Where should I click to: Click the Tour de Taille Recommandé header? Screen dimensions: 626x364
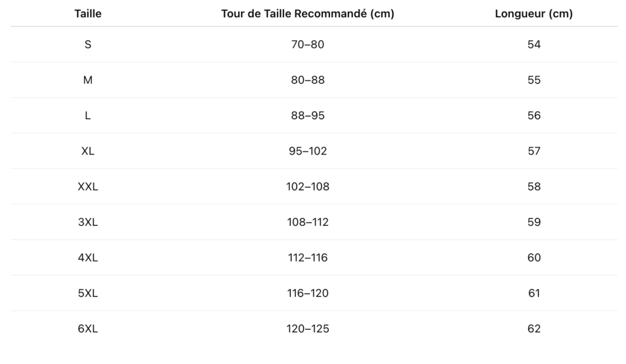[x=307, y=13]
